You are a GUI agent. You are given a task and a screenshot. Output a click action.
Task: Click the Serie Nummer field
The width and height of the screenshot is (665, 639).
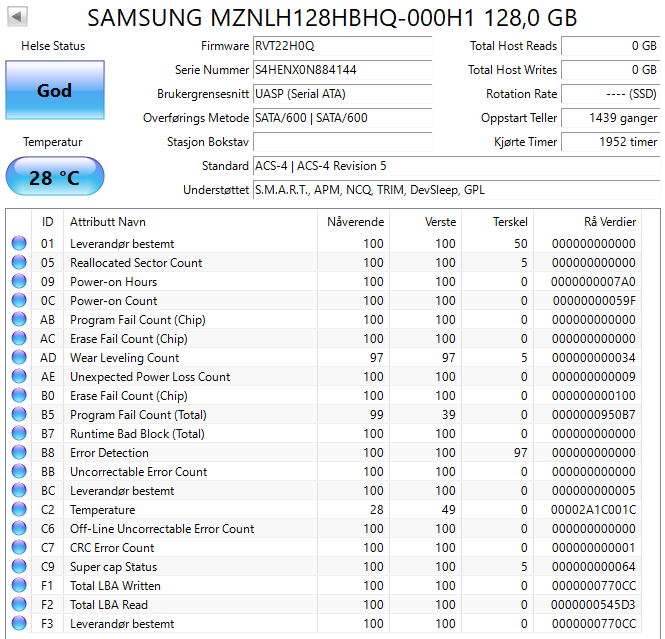pos(342,70)
